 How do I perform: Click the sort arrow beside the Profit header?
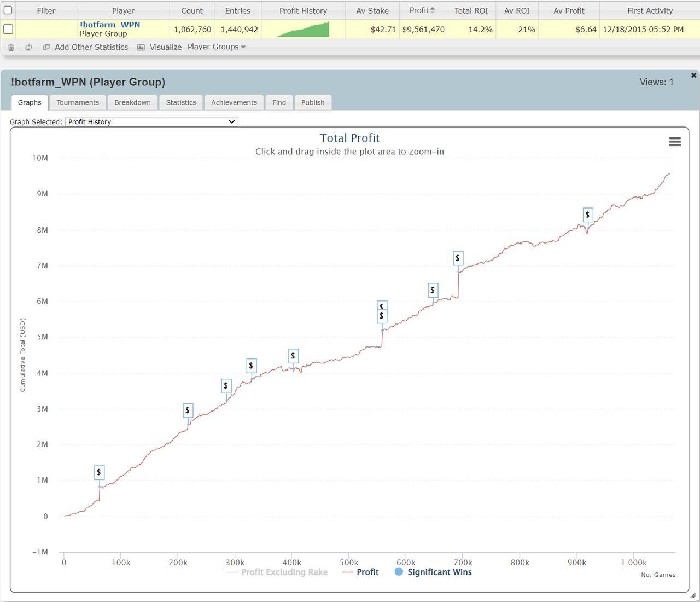pyautogui.click(x=433, y=10)
